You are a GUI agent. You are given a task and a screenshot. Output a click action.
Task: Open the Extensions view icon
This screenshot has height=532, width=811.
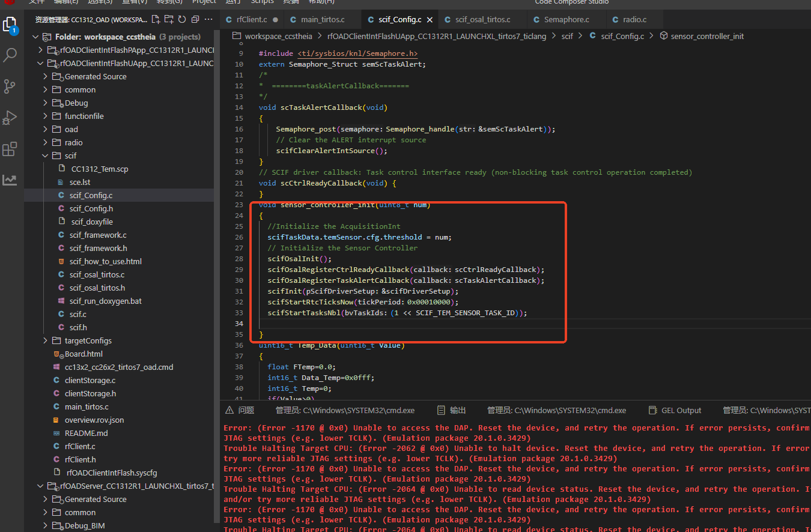(x=10, y=149)
